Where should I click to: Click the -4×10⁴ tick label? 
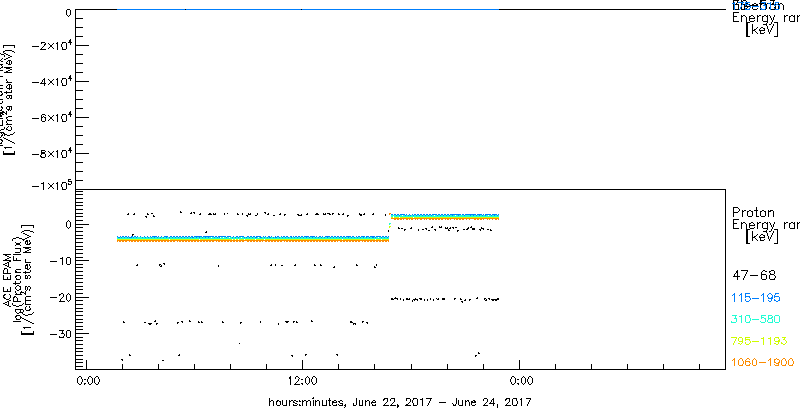coord(51,82)
